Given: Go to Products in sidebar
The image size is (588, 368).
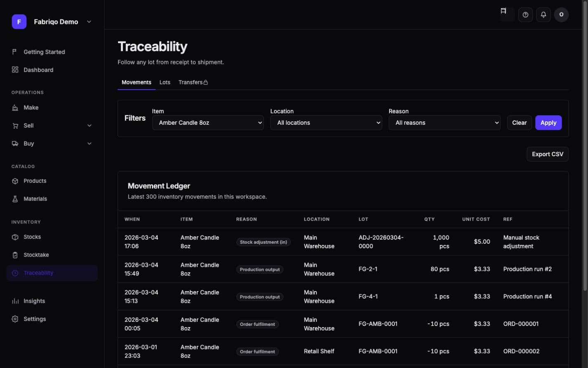Looking at the screenshot, I should pos(52,181).
